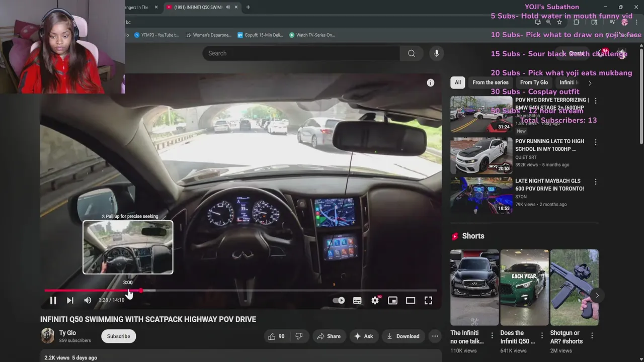Mute the video volume speaker icon

click(88, 300)
